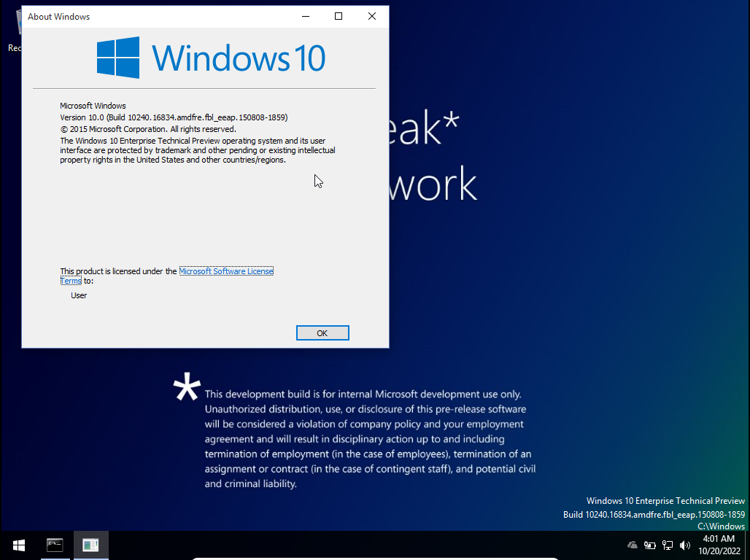Open the volume speaker control
Screen dimensions: 750x560
(x=684, y=545)
